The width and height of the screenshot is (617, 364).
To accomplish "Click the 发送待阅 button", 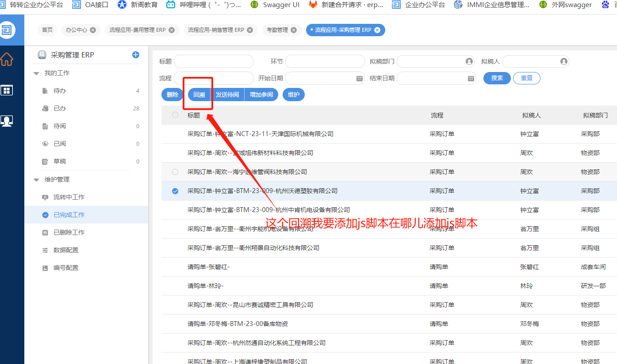I will click(x=227, y=95).
